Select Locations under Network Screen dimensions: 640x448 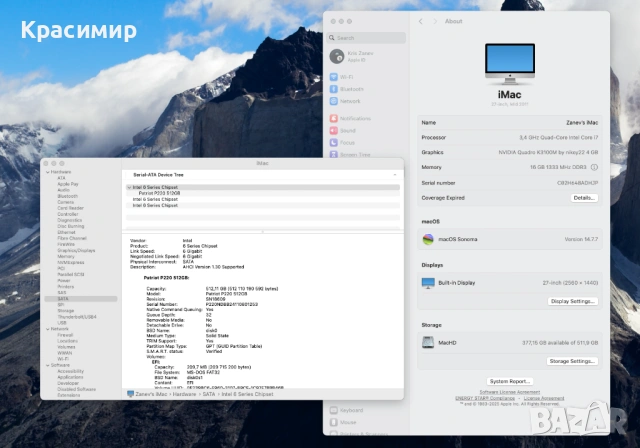coord(67,341)
